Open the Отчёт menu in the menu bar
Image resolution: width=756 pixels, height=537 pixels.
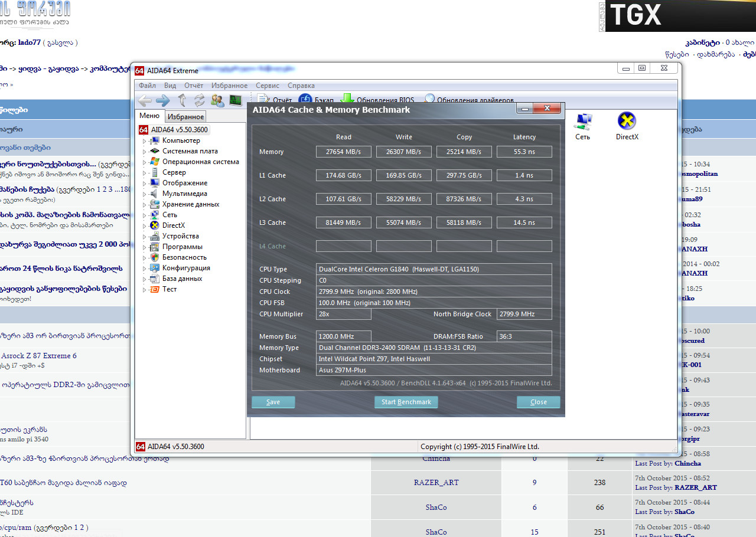pyautogui.click(x=194, y=86)
